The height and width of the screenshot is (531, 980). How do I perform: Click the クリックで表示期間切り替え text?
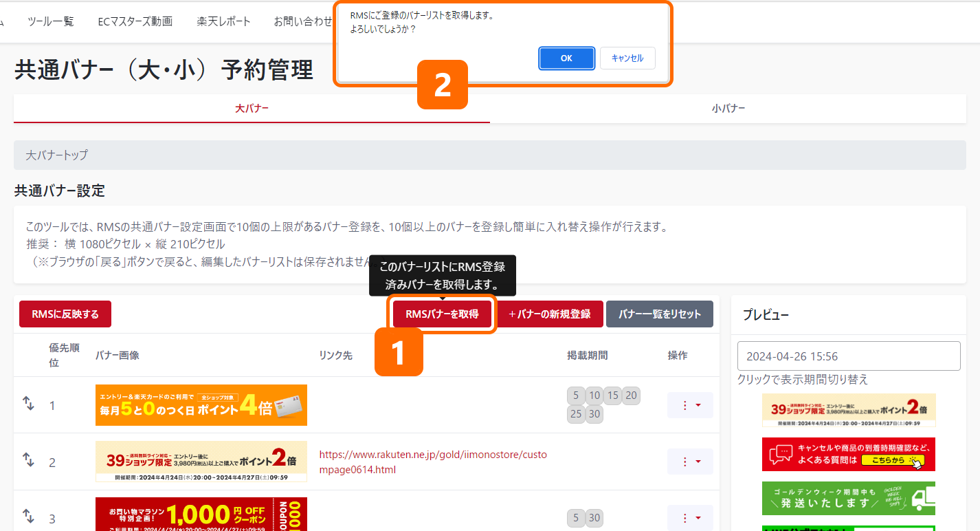pos(803,379)
